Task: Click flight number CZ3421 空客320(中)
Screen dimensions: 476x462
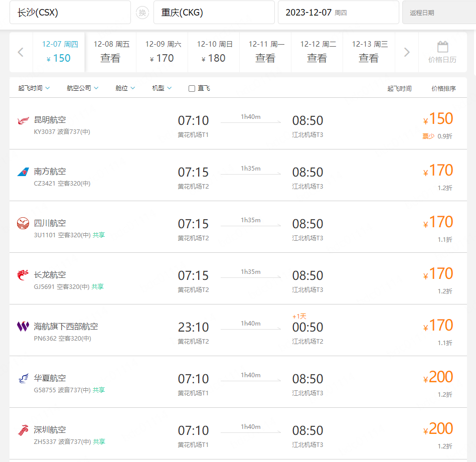Action: [x=62, y=183]
